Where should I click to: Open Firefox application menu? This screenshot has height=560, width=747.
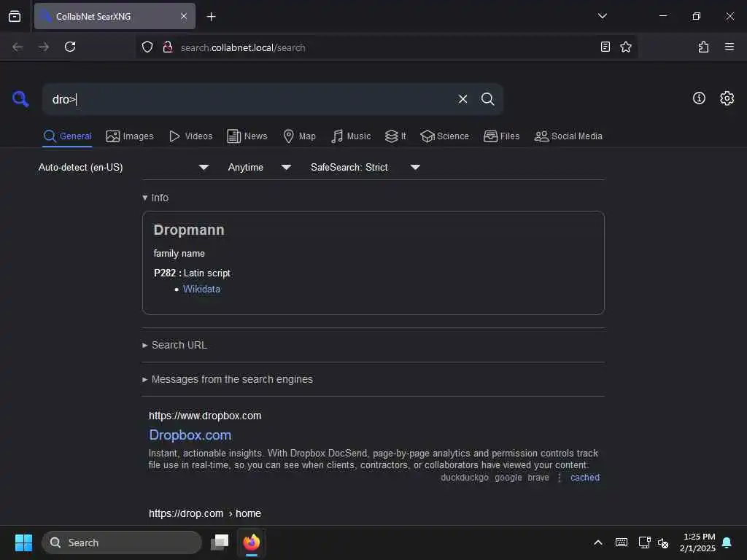(x=729, y=47)
